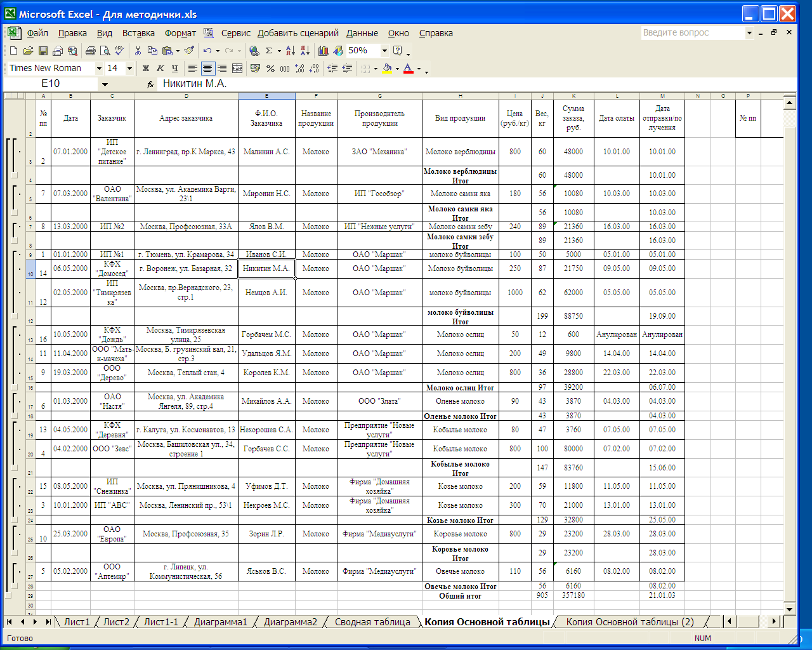Image resolution: width=812 pixels, height=650 pixels.
Task: Open the Name Box dropdown arrow
Action: click(105, 84)
